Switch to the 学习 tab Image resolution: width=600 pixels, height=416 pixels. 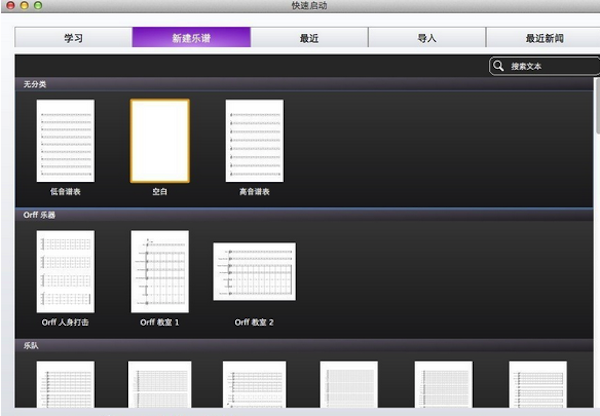73,38
